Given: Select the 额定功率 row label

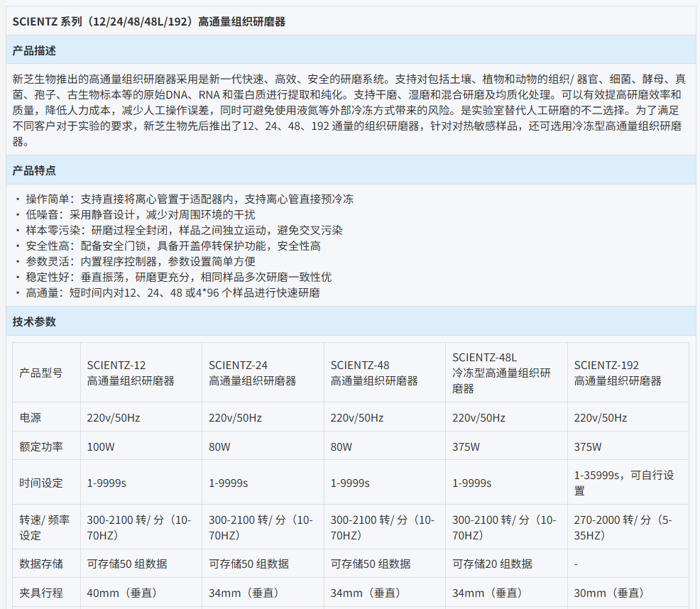Looking at the screenshot, I should [x=41, y=447].
